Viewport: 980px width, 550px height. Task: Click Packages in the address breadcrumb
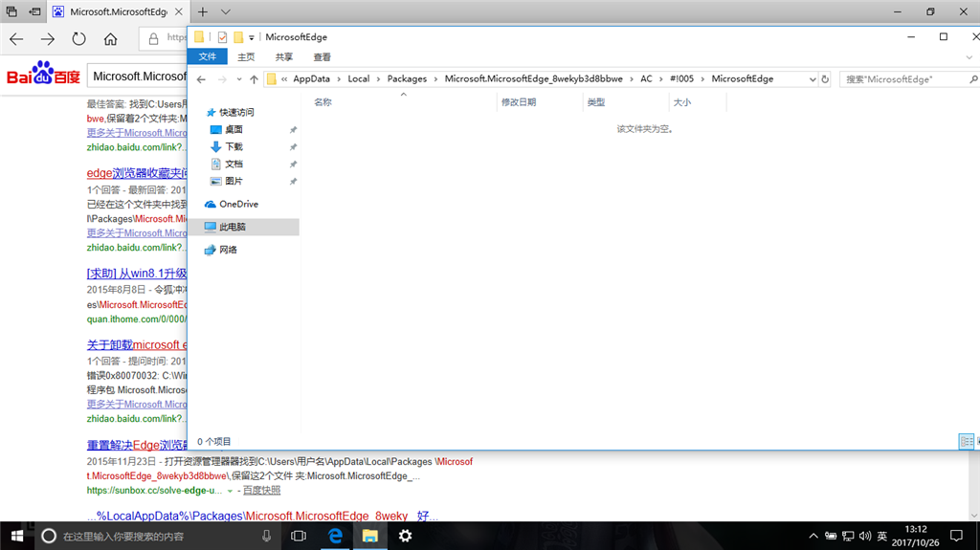[x=407, y=78]
